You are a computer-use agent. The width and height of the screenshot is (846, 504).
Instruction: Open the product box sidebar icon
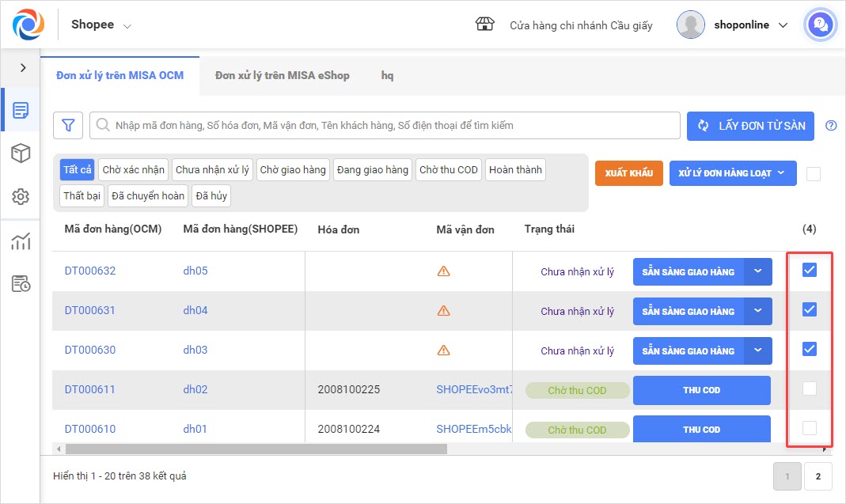[21, 153]
